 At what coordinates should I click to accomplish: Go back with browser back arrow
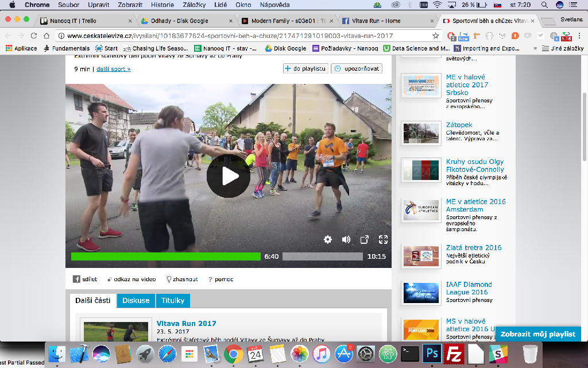pos(8,36)
